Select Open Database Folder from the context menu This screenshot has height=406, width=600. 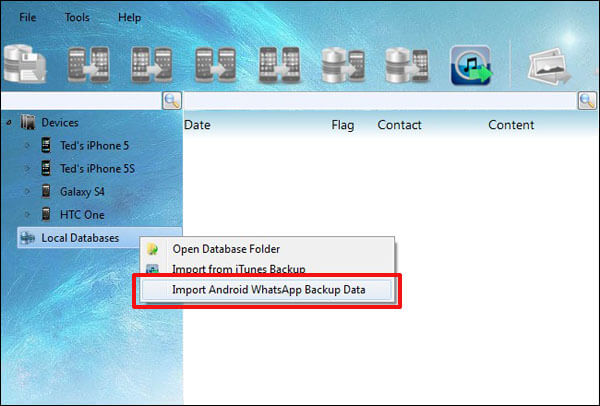226,249
